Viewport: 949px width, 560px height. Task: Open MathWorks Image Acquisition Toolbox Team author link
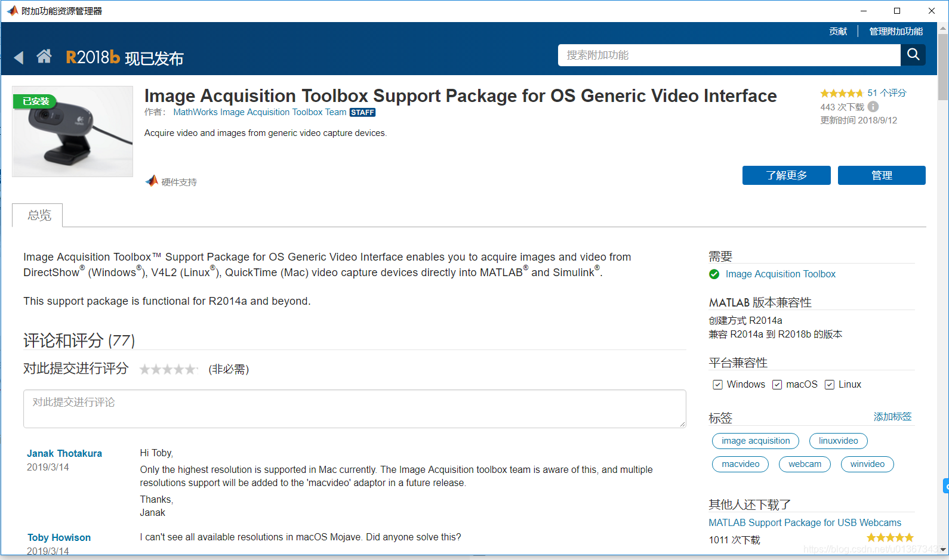point(260,112)
